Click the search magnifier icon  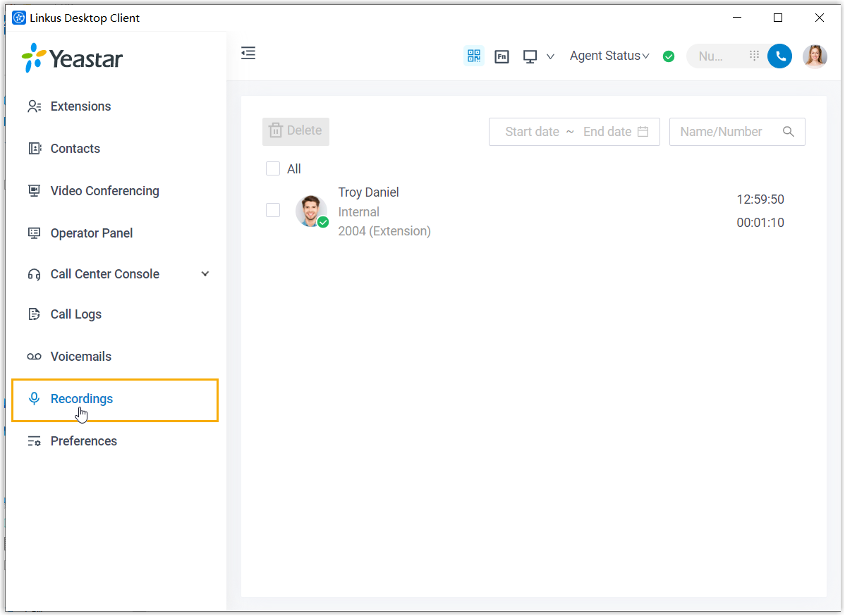click(x=789, y=132)
